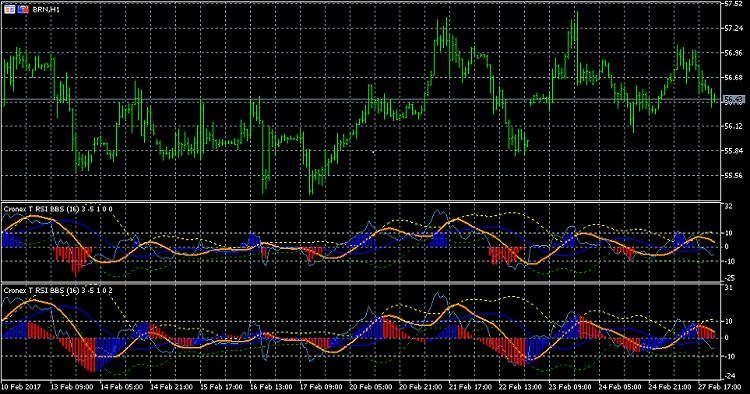This screenshot has height=394, width=750.
Task: Click the 16 Feb 13:00 time label
Action: (271, 387)
